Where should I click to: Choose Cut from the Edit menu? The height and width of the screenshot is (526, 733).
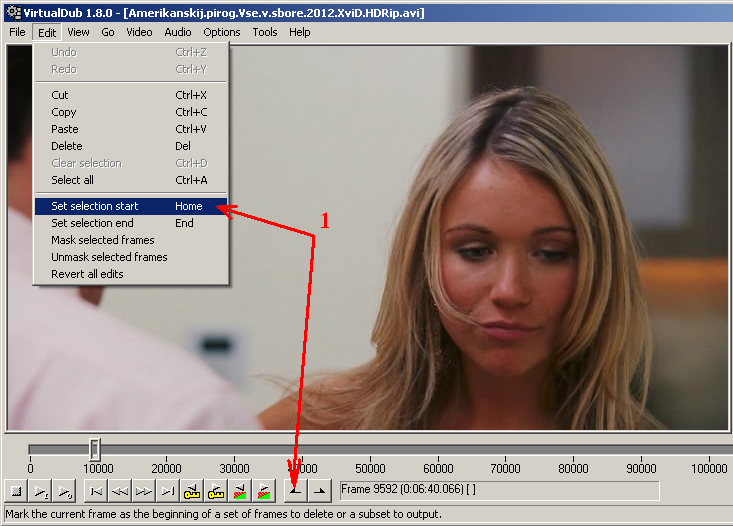pyautogui.click(x=131, y=95)
